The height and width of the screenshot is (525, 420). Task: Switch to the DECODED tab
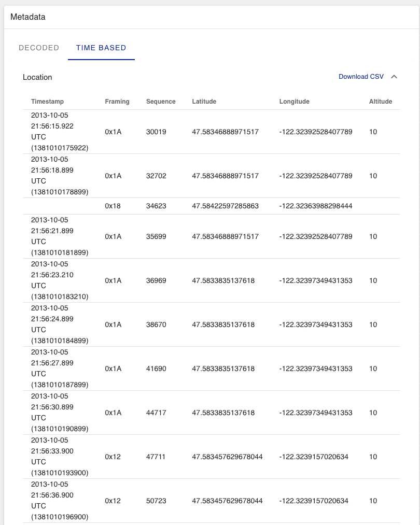tap(39, 48)
